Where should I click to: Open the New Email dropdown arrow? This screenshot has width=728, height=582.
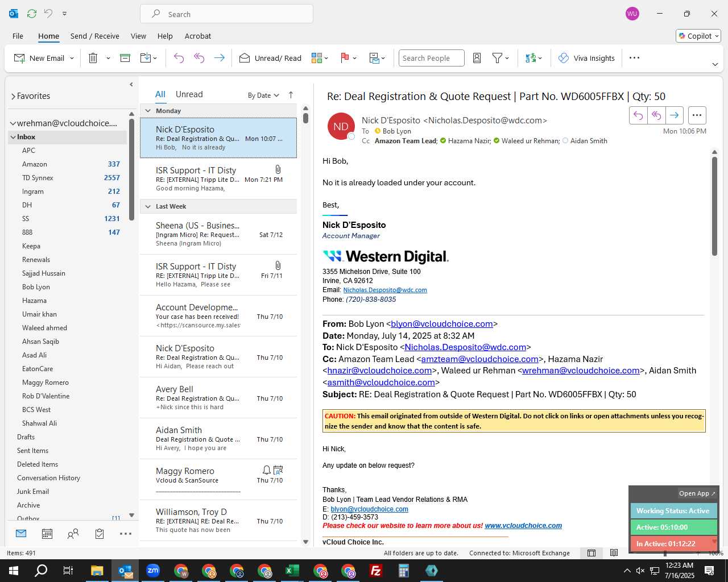coord(72,58)
